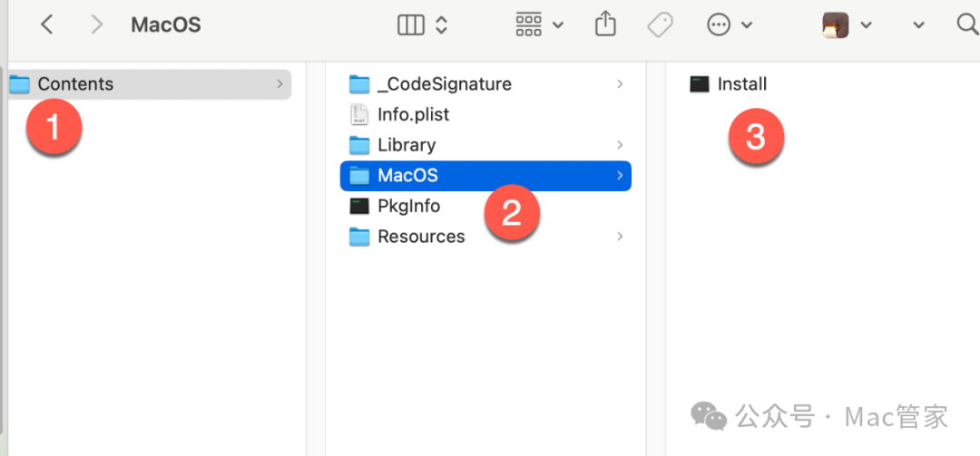Select the Install executable file
Screen dimensions: 980x456
click(x=728, y=83)
